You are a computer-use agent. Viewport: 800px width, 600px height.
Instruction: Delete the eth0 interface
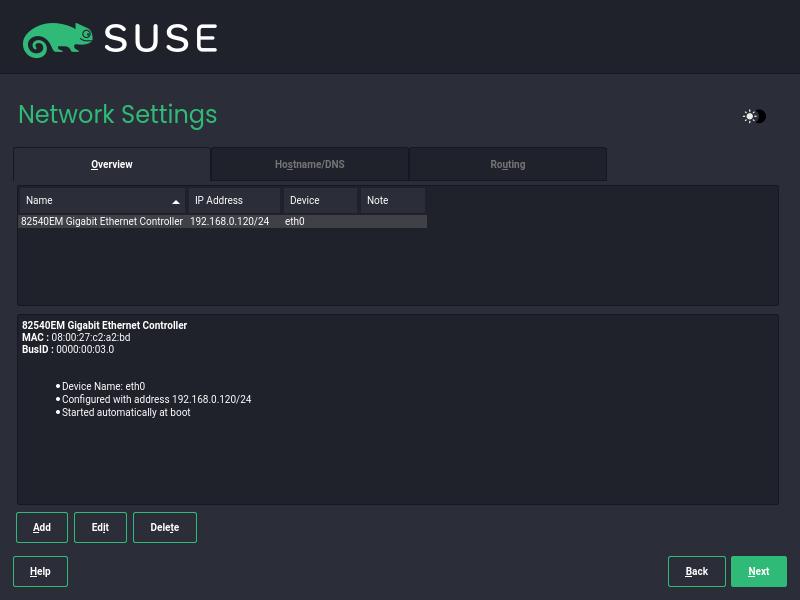164,527
